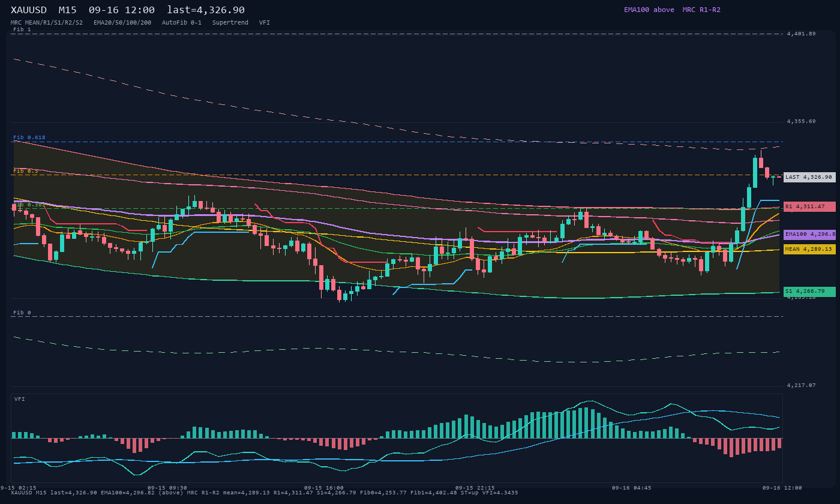Click the 4,217.07 price axis value
Screen dimensions: 840x504
tap(802, 385)
